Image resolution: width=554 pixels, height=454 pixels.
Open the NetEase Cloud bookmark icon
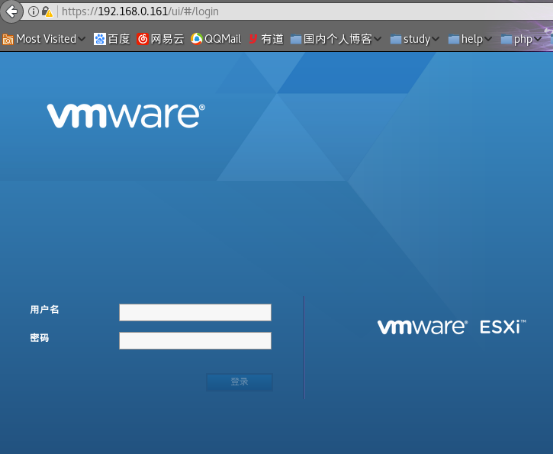coord(142,39)
